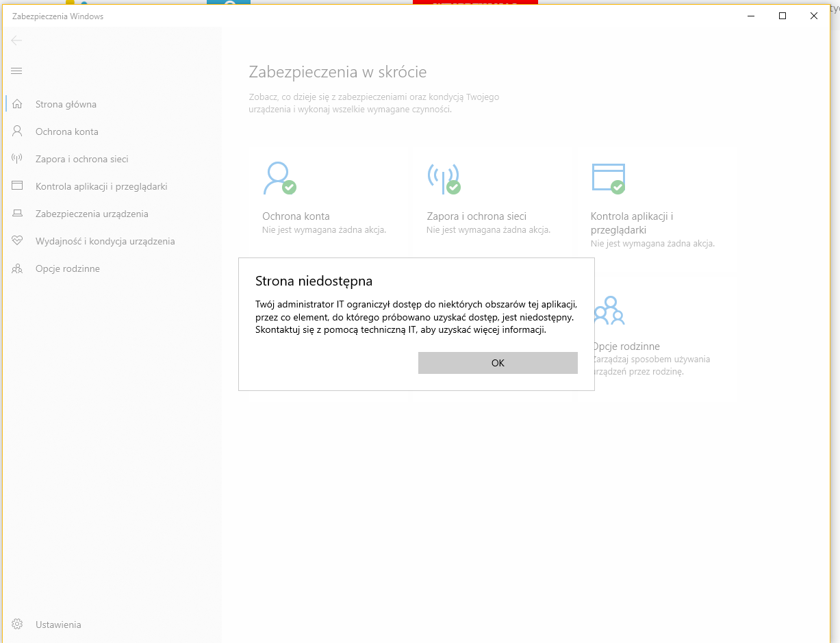The image size is (840, 643).
Task: Open Ustawienia at sidebar bottom
Action: (58, 625)
